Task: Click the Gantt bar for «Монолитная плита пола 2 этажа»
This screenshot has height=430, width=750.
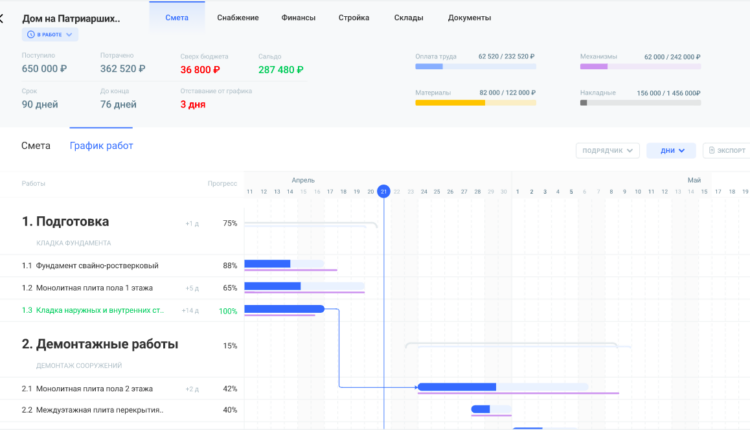Action: click(x=457, y=387)
